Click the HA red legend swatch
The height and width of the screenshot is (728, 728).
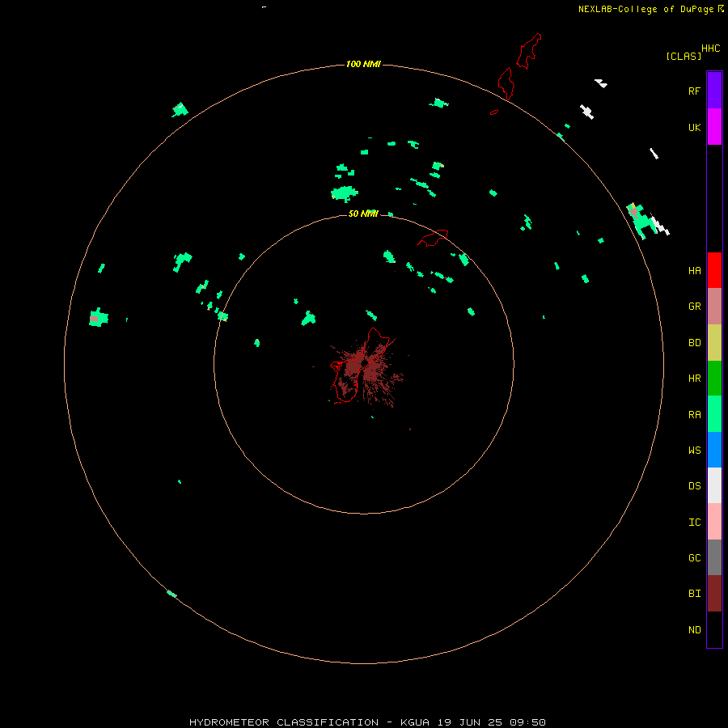(x=714, y=269)
